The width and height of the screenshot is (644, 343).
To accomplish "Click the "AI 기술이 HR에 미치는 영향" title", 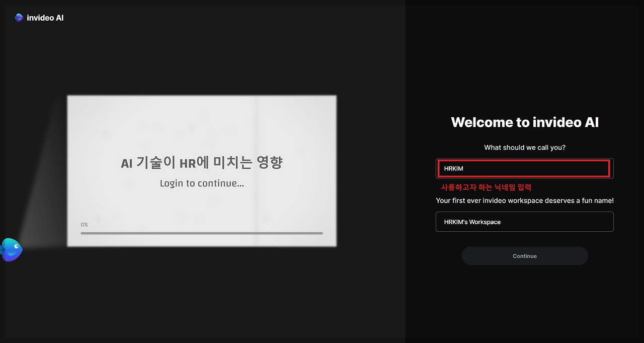I will [202, 162].
